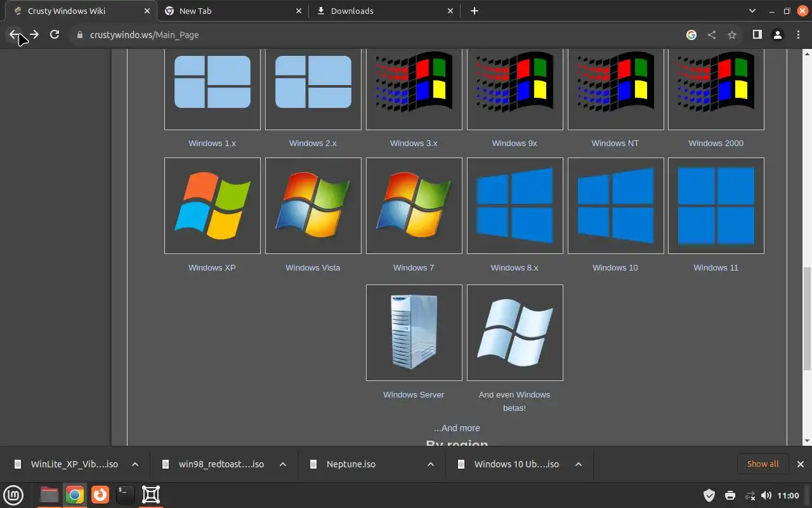Follow the Windows Vista text link
812x508 pixels.
pyautogui.click(x=313, y=268)
